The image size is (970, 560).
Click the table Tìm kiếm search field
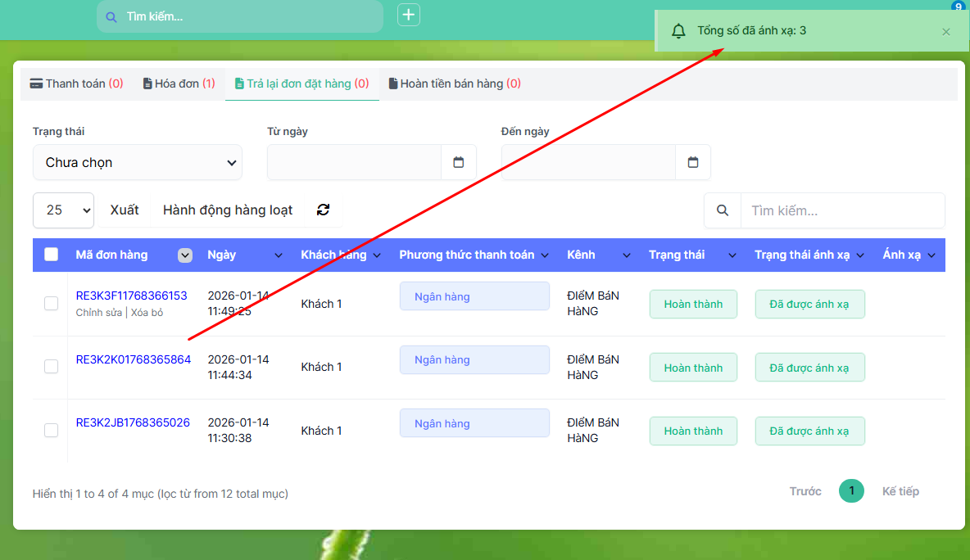pyautogui.click(x=842, y=210)
